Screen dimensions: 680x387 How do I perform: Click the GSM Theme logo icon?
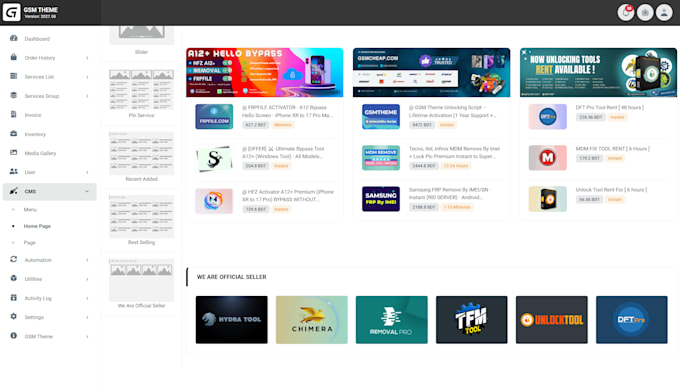[12, 12]
